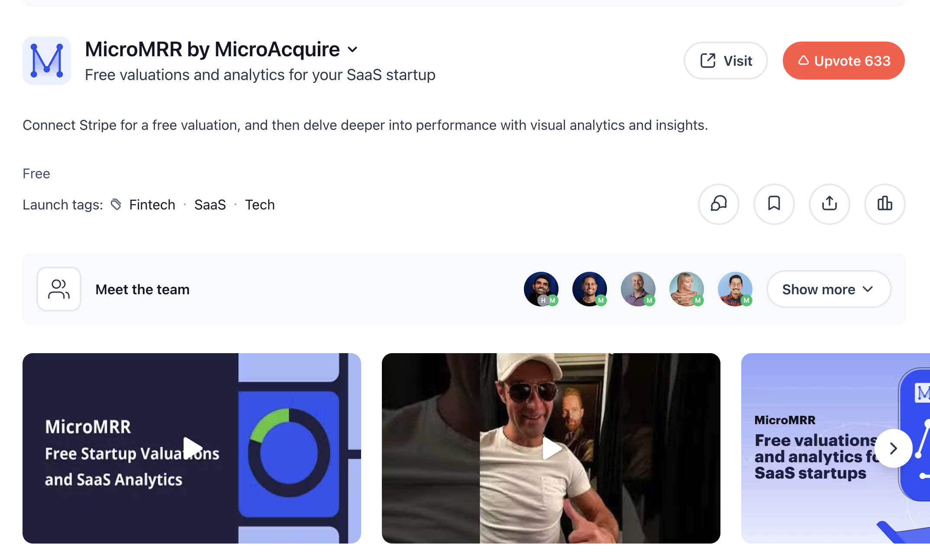
Task: Open the team member avatar wearing glasses
Action: point(735,289)
